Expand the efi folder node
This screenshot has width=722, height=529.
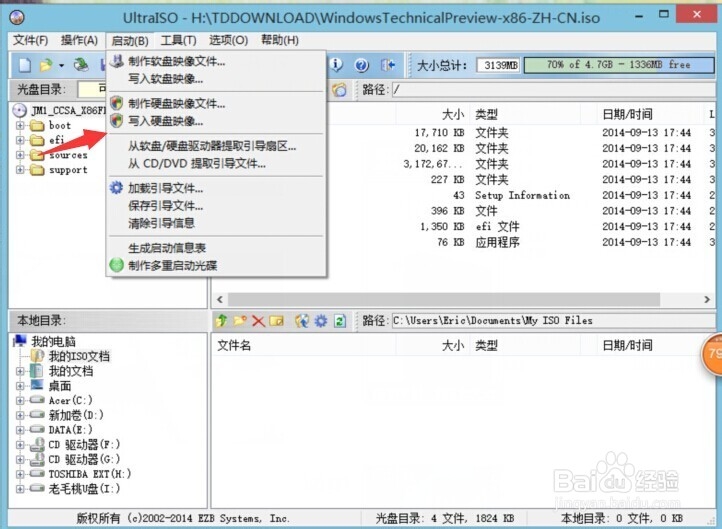coord(20,140)
